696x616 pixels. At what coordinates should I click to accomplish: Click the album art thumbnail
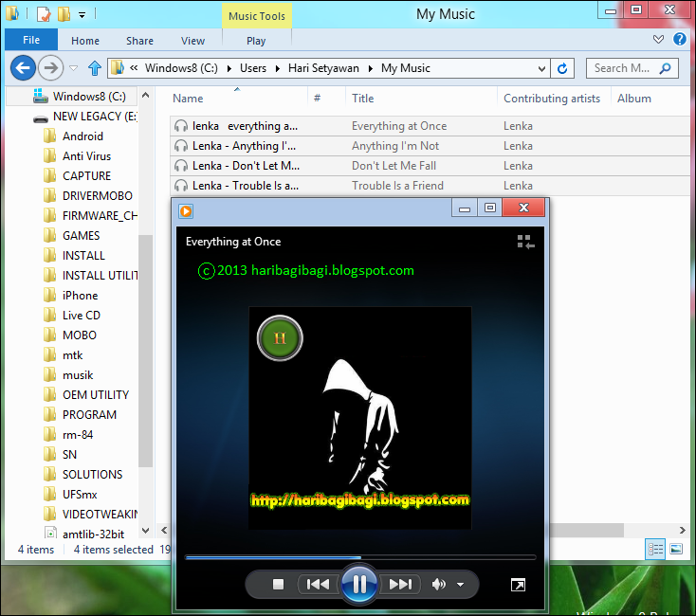[x=360, y=417]
